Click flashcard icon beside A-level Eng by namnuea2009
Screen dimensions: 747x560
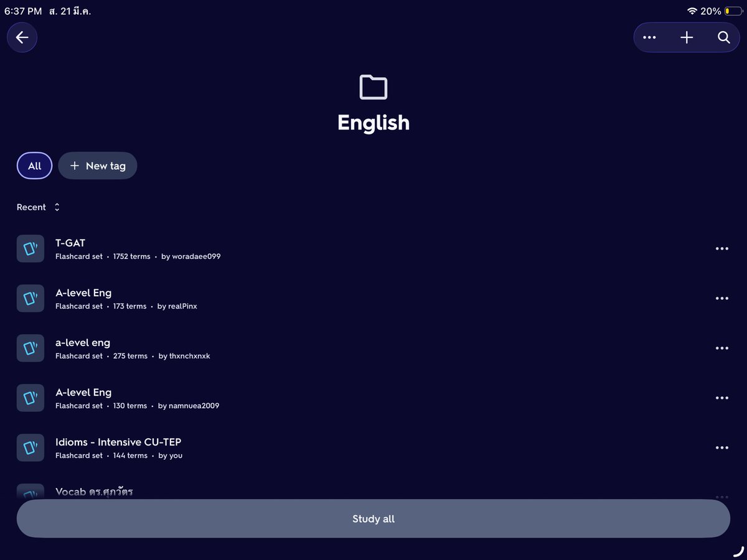coord(31,398)
